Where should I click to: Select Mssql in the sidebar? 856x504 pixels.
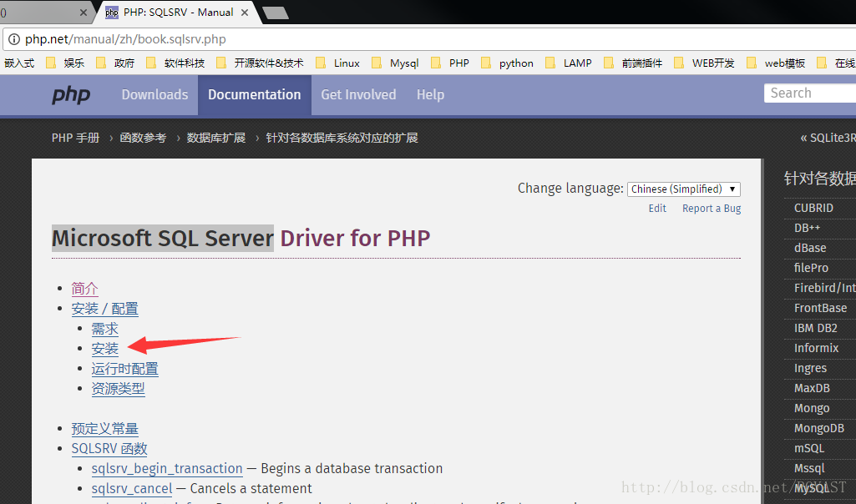pos(809,469)
